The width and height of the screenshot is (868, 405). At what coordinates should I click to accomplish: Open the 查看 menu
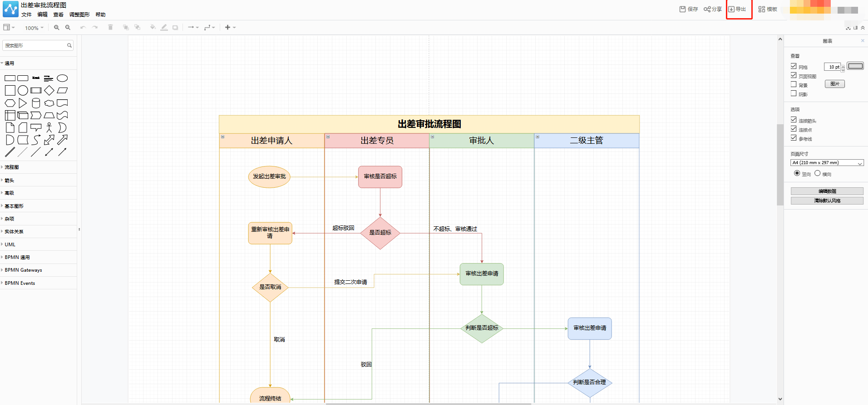[x=58, y=15]
